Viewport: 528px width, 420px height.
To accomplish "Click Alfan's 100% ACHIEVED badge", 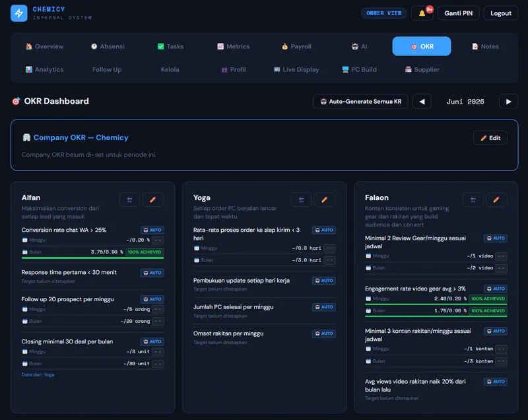I will 145,252.
